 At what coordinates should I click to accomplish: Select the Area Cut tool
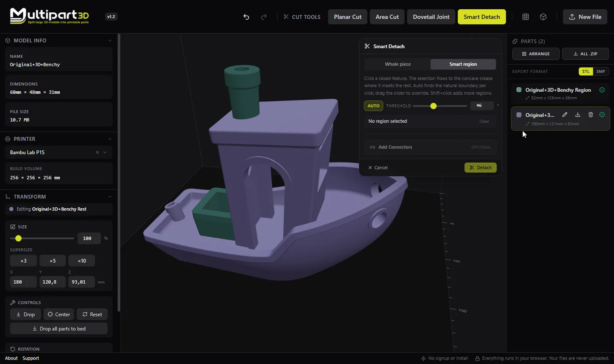[x=387, y=17]
